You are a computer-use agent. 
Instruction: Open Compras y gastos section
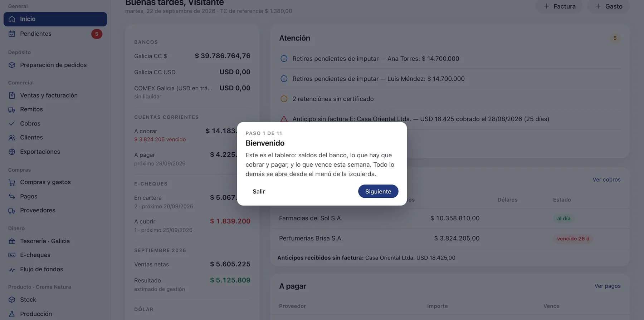[x=55, y=182]
